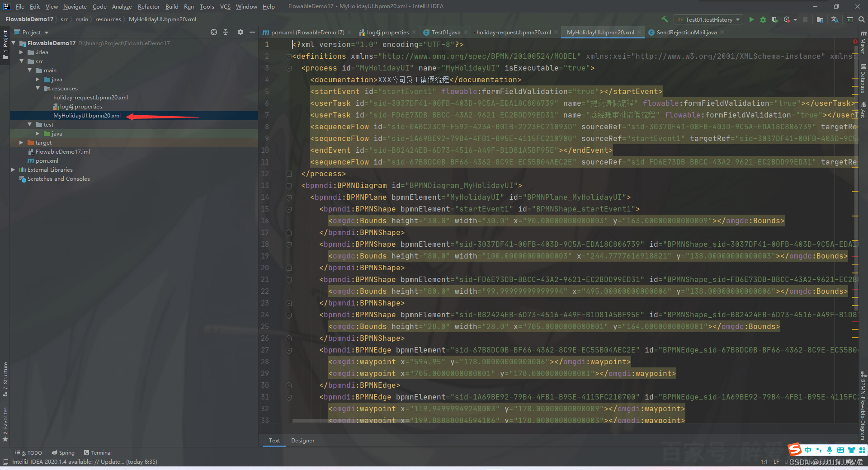Switch to holiday-request.bpmn20.xml tab
Screen dimensions: 868x470
[513, 32]
